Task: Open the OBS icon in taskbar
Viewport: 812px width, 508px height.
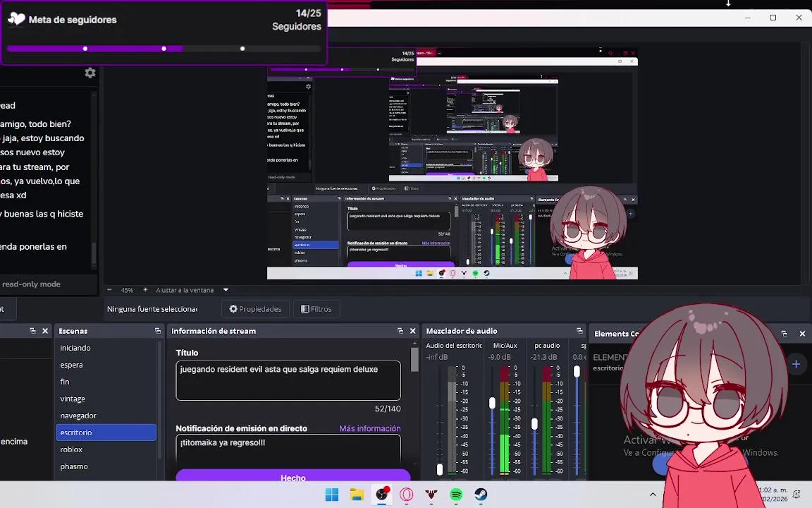Action: [x=381, y=495]
